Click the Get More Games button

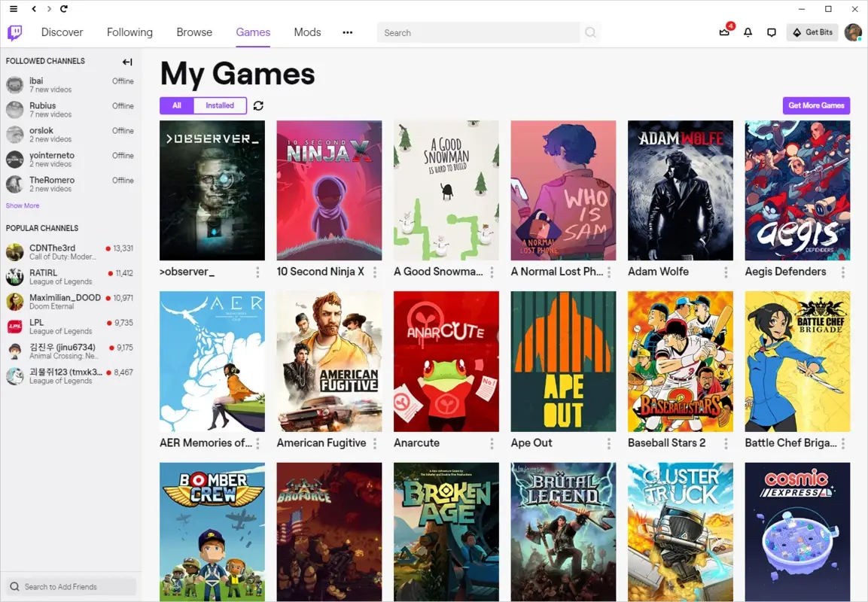816,105
